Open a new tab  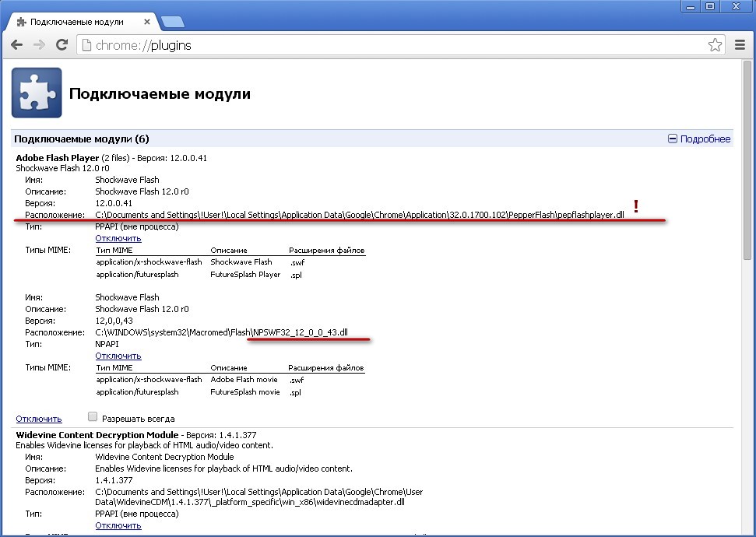tap(172, 22)
